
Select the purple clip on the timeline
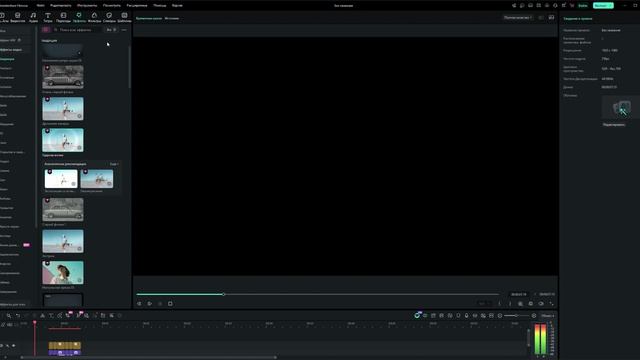tap(64, 352)
